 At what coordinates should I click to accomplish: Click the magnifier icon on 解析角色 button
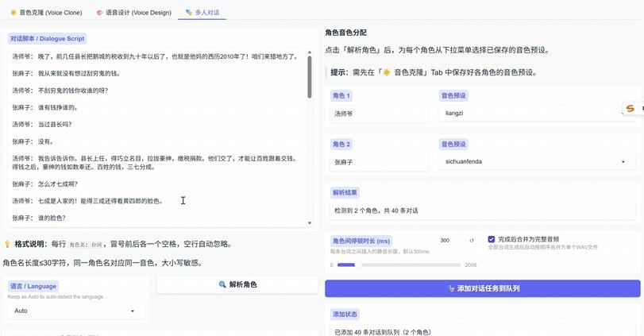pos(222,284)
